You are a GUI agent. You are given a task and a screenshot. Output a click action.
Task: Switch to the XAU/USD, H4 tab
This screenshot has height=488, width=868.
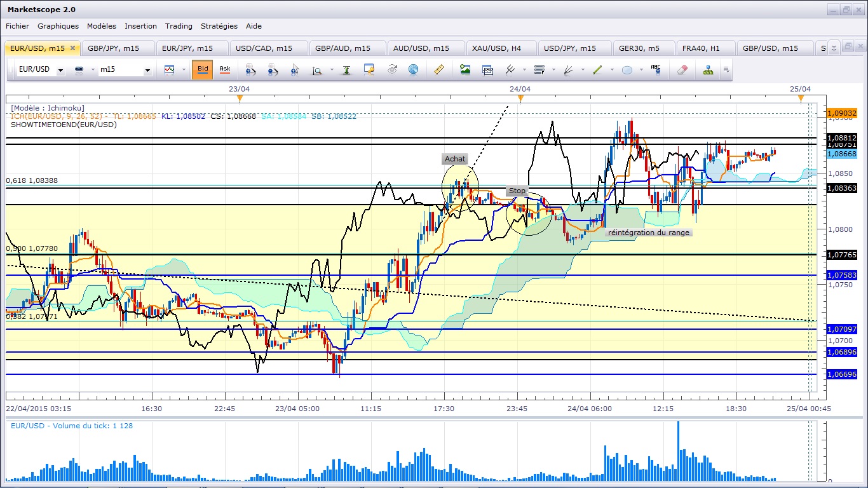tap(498, 48)
